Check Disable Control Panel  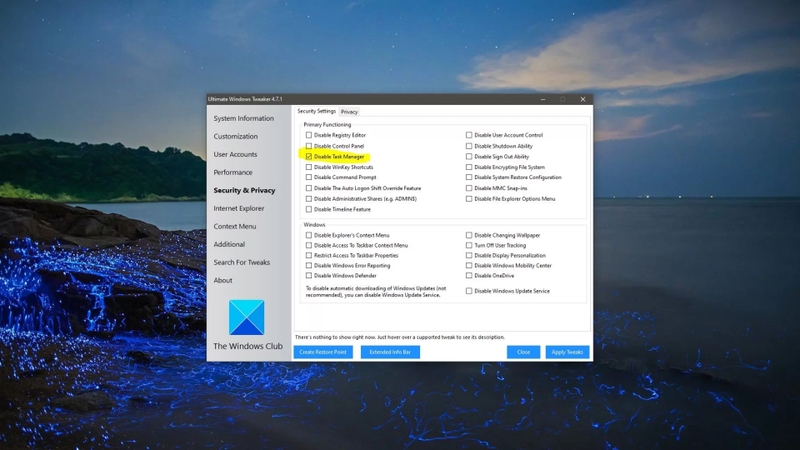click(309, 146)
